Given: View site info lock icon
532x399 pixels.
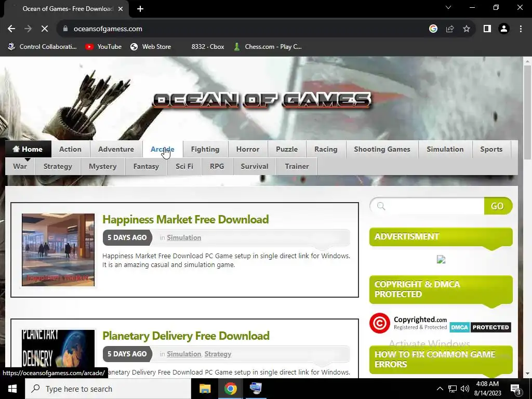Looking at the screenshot, I should 65,29.
